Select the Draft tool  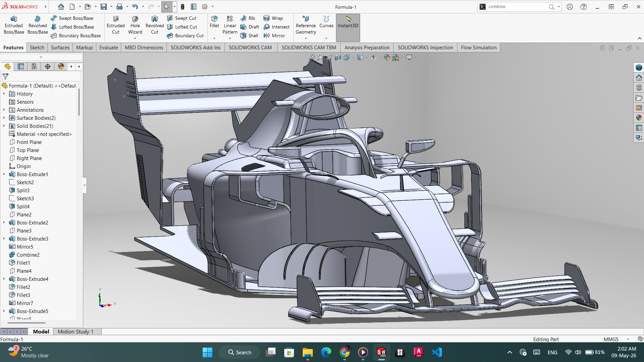250,27
